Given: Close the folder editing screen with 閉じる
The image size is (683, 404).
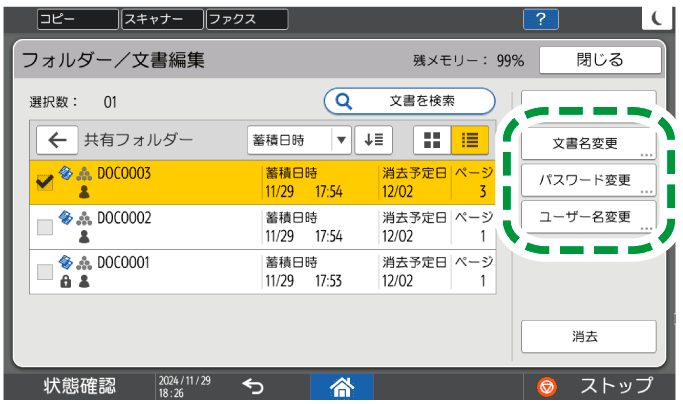Looking at the screenshot, I should click(600, 60).
